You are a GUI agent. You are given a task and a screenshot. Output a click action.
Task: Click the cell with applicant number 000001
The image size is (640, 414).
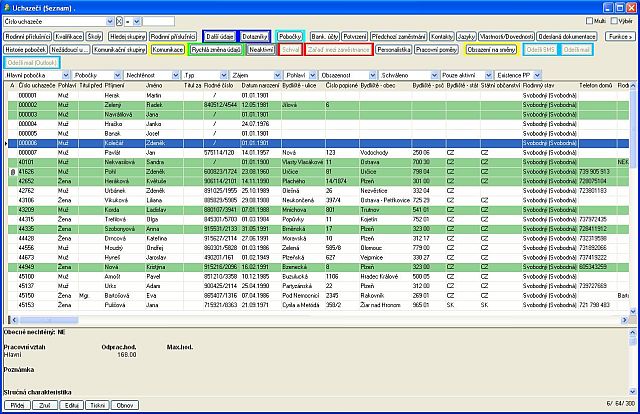tap(36, 96)
